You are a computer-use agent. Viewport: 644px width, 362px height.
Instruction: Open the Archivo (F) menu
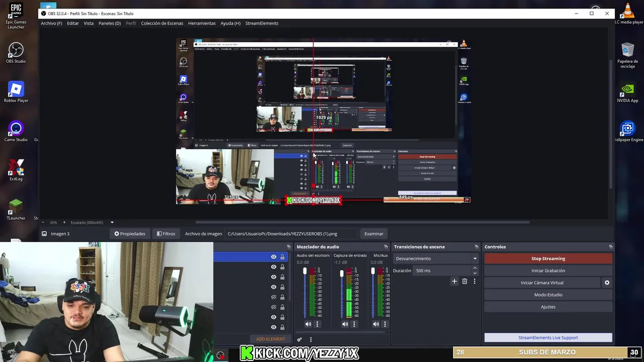tap(51, 23)
